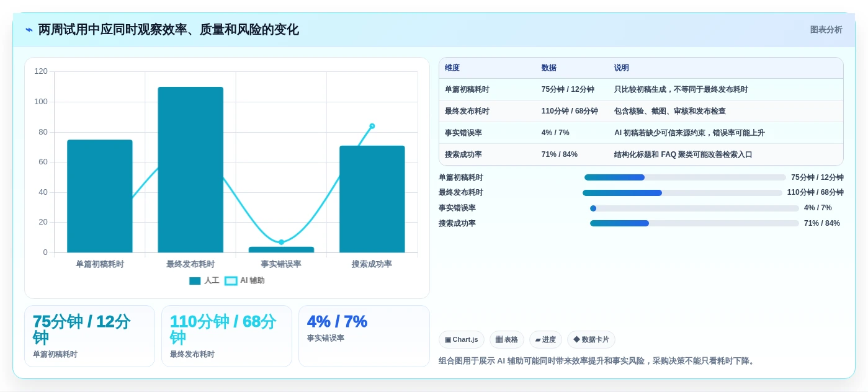This screenshot has width=868, height=392.
Task: Click the 71% / 84% table cell
Action: click(560, 154)
